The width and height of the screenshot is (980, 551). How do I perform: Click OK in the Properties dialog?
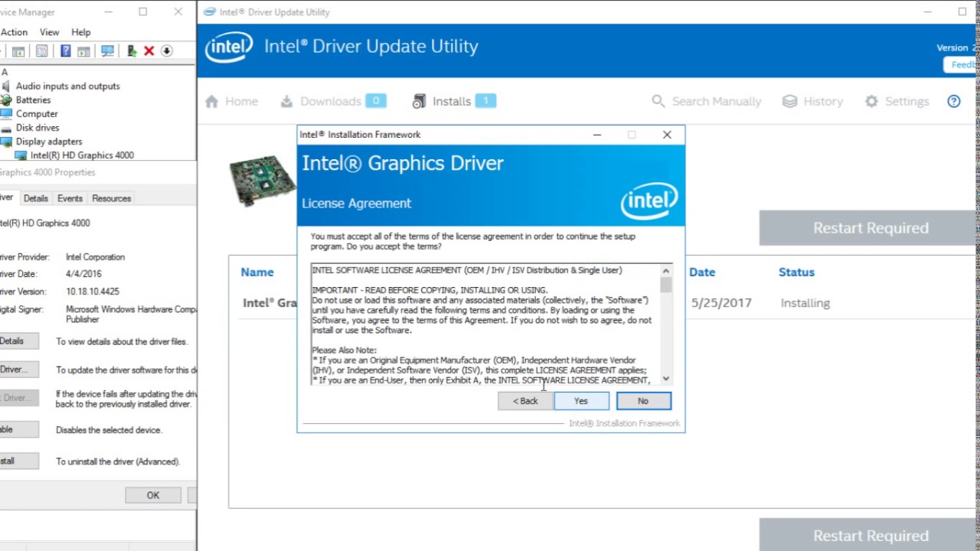[x=153, y=495]
